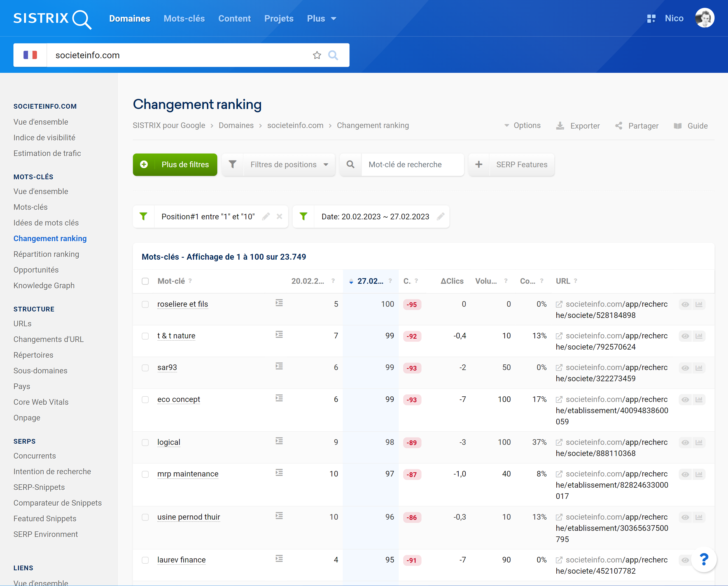
Task: Show history chart for roseliere et fils
Action: pyautogui.click(x=699, y=304)
